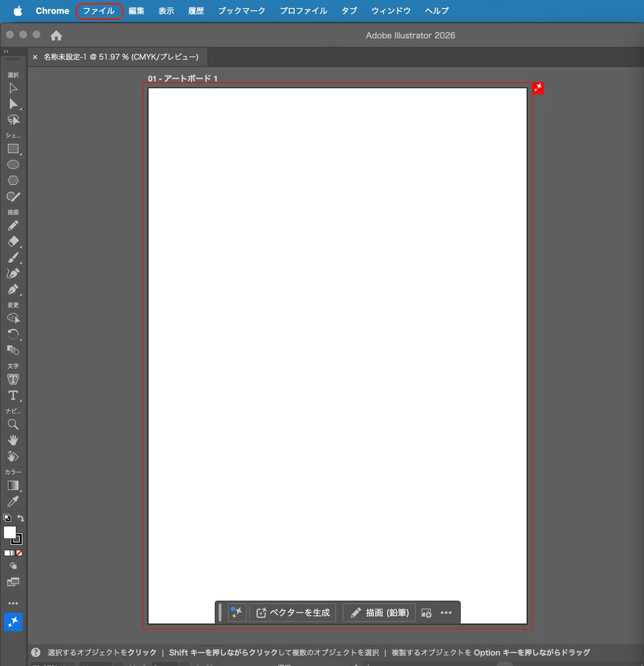Select the Eyedropper tool
The image size is (644, 666).
(x=13, y=501)
